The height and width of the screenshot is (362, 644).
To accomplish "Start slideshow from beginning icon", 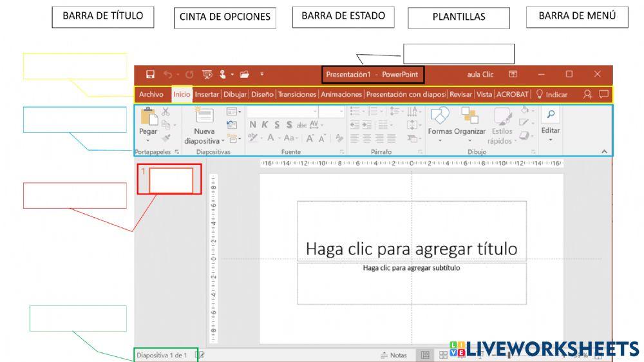I will point(207,74).
